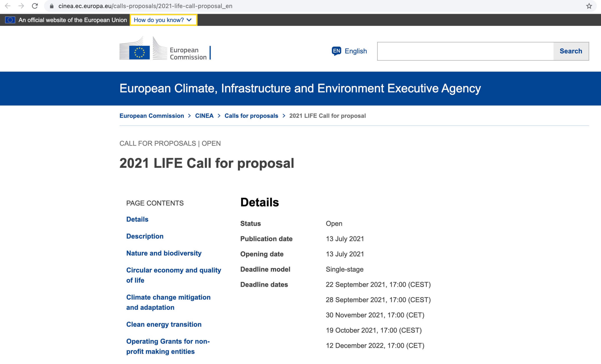The height and width of the screenshot is (364, 601).
Task: Click the EN language badge icon
Action: coord(336,51)
